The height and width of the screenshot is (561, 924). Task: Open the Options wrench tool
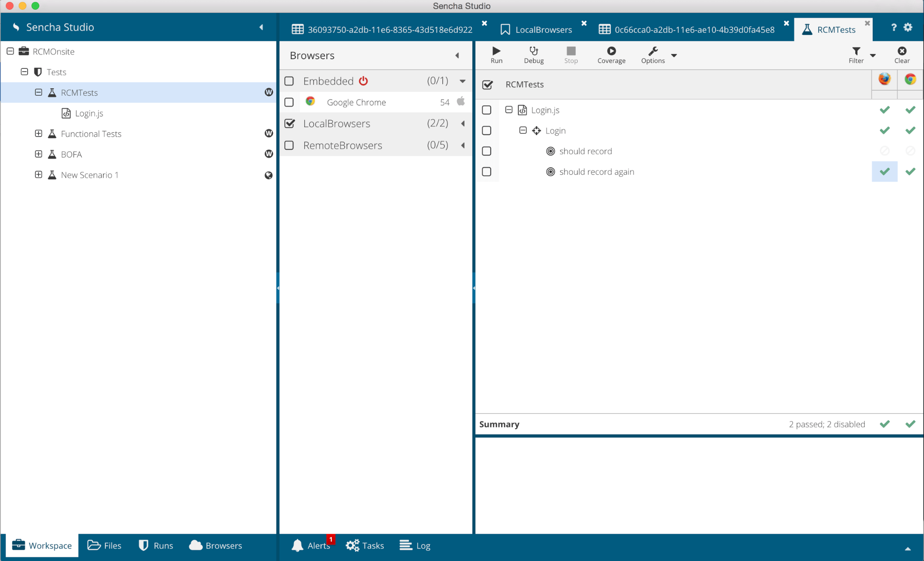(x=653, y=55)
